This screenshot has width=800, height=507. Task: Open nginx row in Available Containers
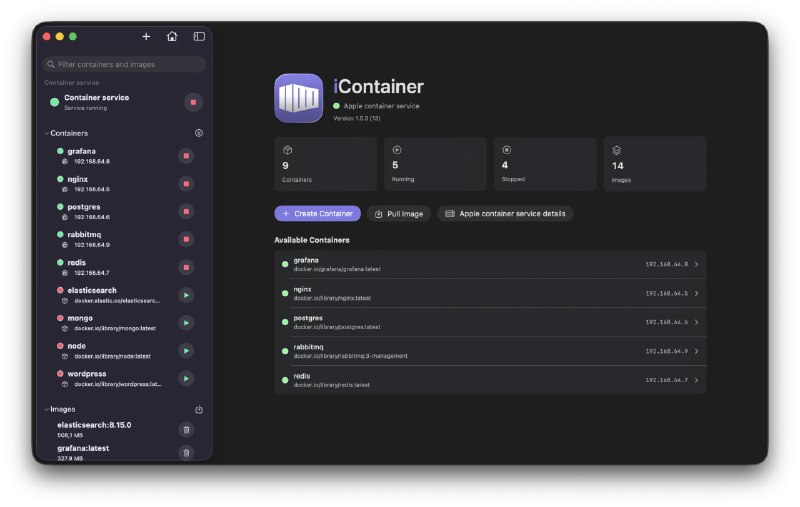490,293
